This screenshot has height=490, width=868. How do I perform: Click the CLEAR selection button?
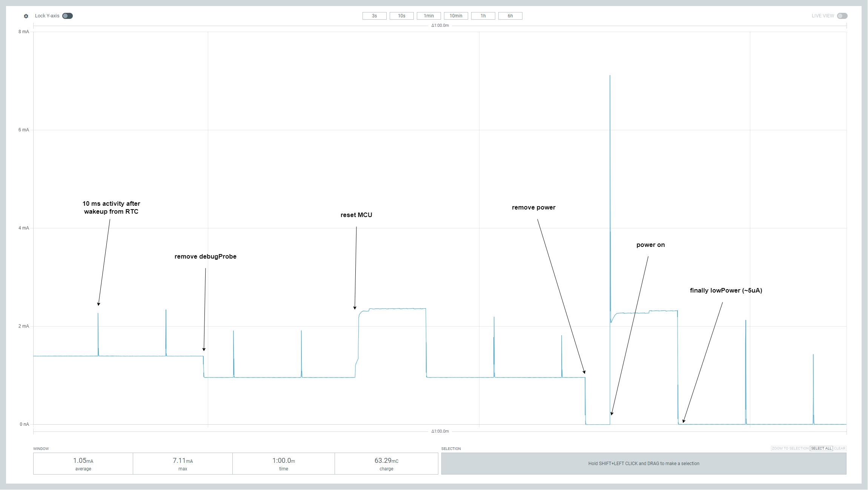[x=840, y=448]
